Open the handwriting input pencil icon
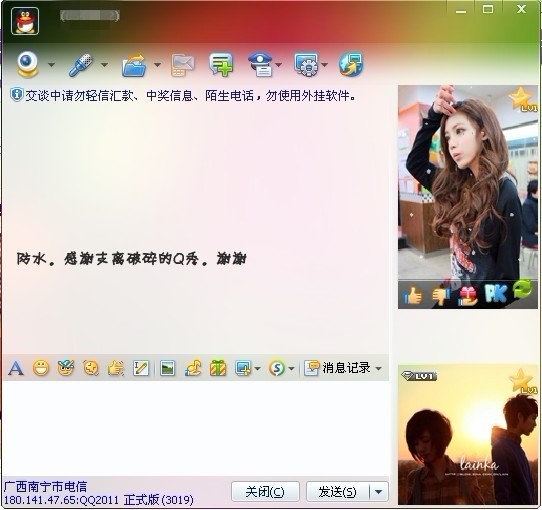The image size is (542, 510). pos(141,368)
